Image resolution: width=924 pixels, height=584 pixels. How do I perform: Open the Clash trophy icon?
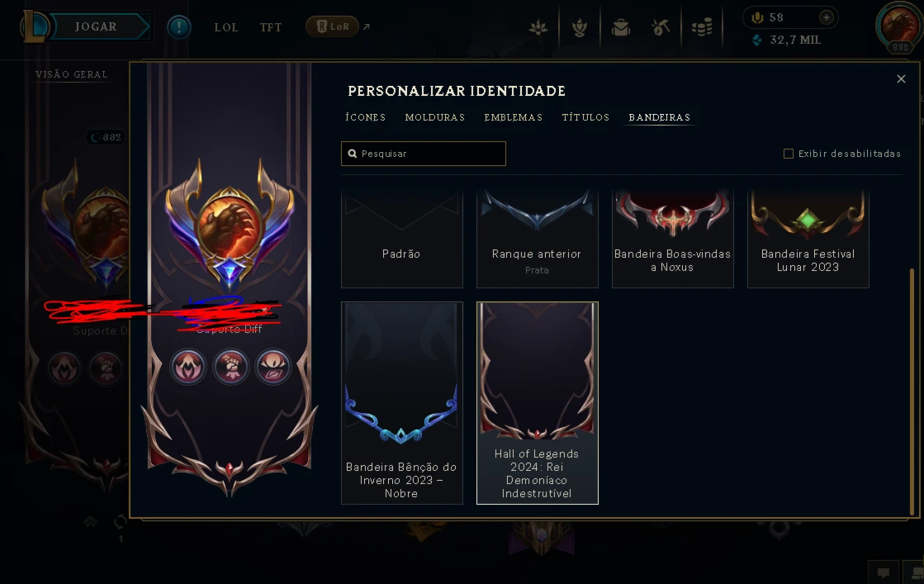pos(580,27)
